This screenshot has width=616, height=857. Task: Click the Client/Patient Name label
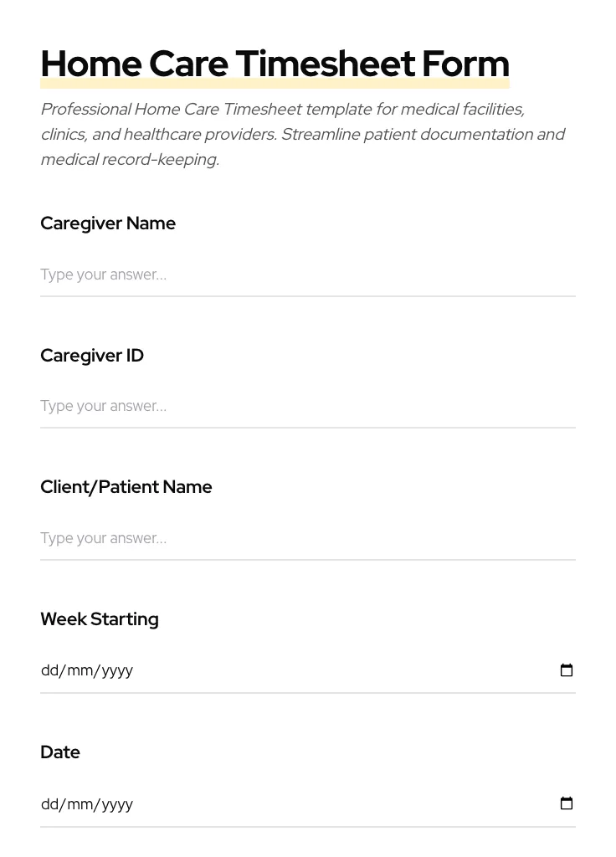126,487
